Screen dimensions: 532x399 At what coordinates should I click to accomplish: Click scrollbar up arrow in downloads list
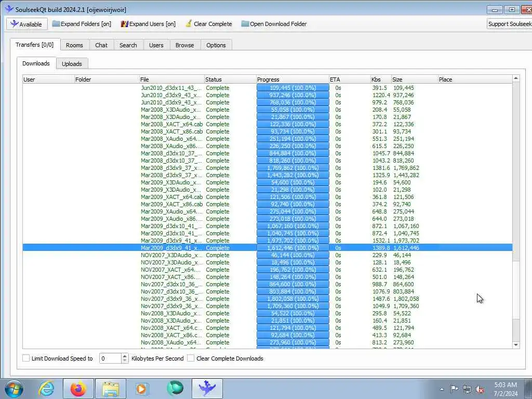click(x=516, y=78)
